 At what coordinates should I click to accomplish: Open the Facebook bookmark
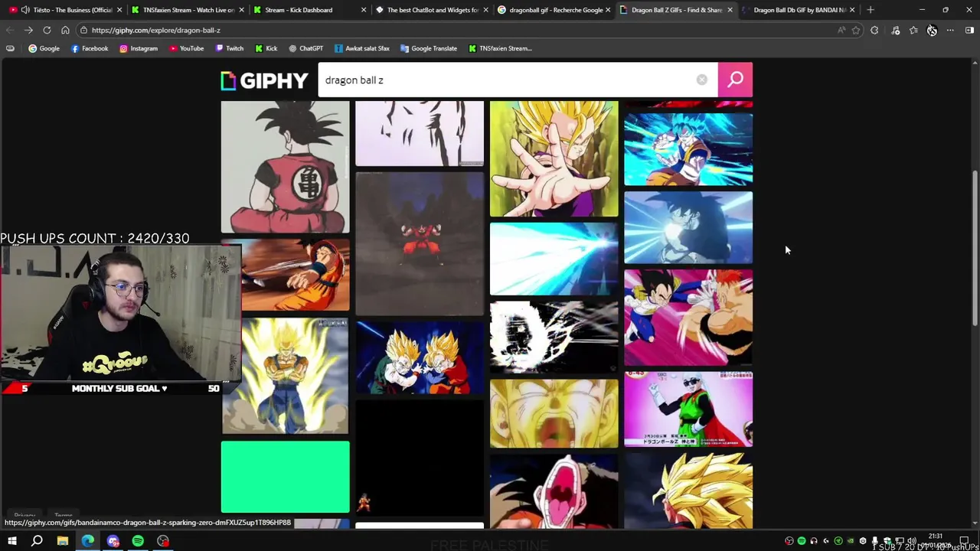pos(90,48)
